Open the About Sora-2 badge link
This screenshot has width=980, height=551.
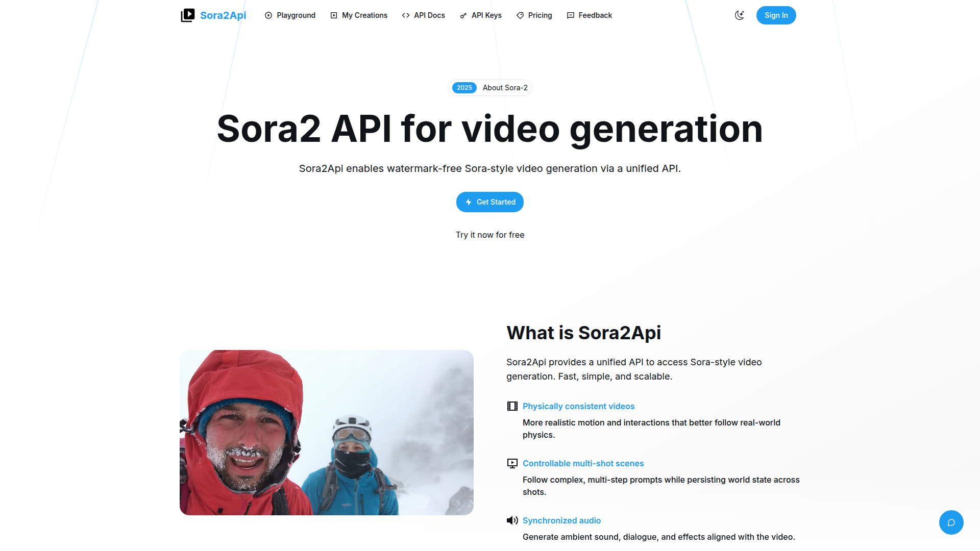point(490,88)
